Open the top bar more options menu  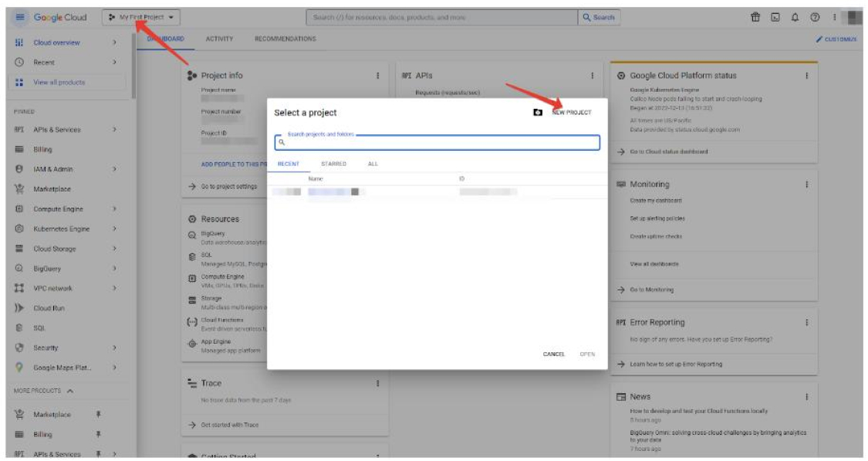tap(834, 17)
